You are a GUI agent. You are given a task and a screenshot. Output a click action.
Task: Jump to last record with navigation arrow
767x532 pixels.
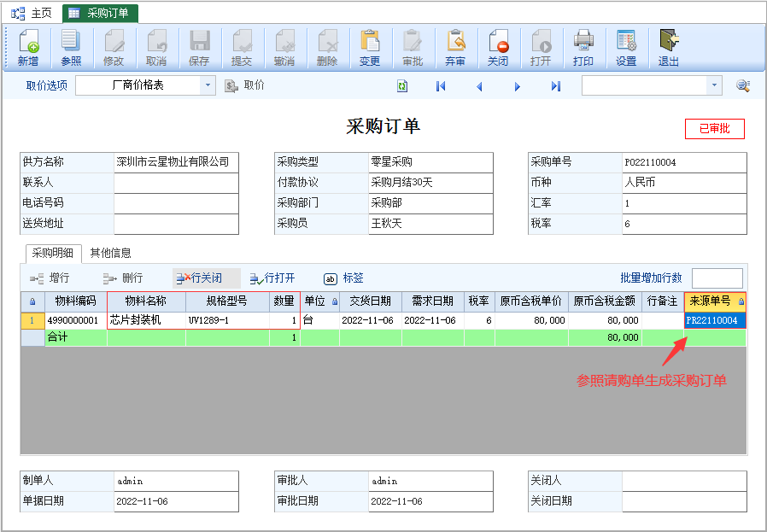point(556,86)
